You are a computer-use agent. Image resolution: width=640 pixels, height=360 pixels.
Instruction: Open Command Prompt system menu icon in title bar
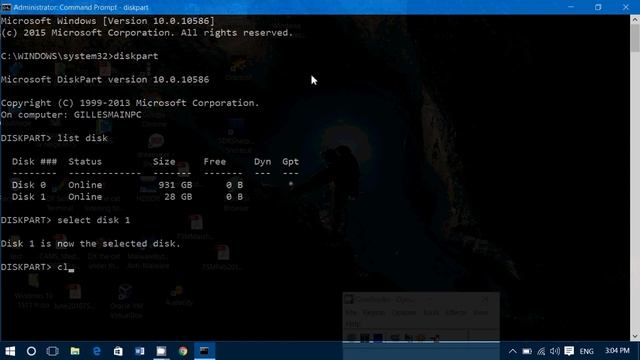[6, 7]
